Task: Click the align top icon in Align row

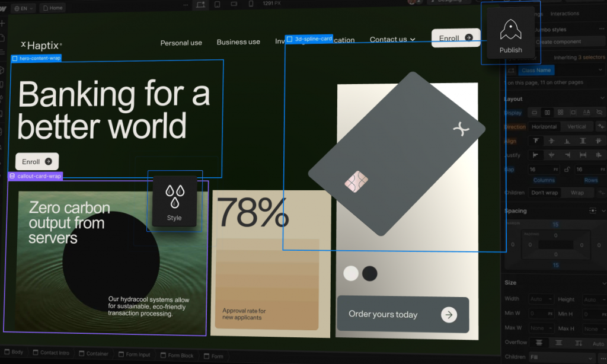Action: [536, 141]
